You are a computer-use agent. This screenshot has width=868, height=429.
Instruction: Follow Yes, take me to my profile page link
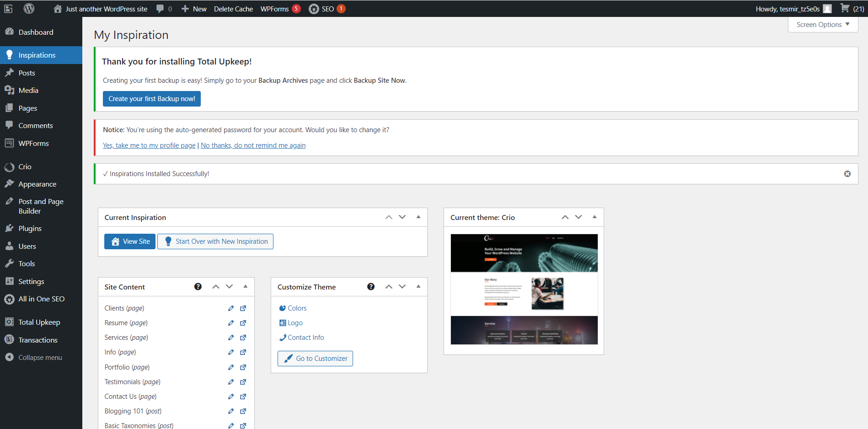tap(149, 145)
